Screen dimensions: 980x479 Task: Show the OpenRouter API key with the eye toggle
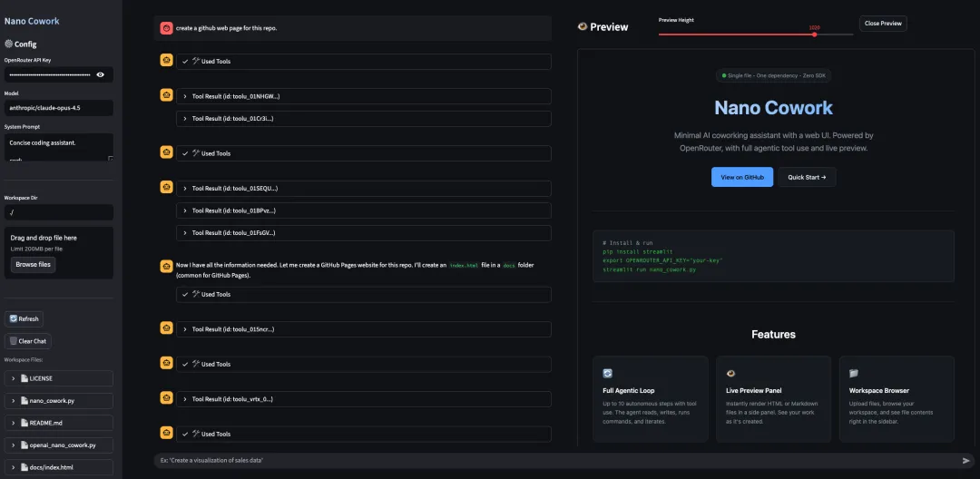coord(100,74)
